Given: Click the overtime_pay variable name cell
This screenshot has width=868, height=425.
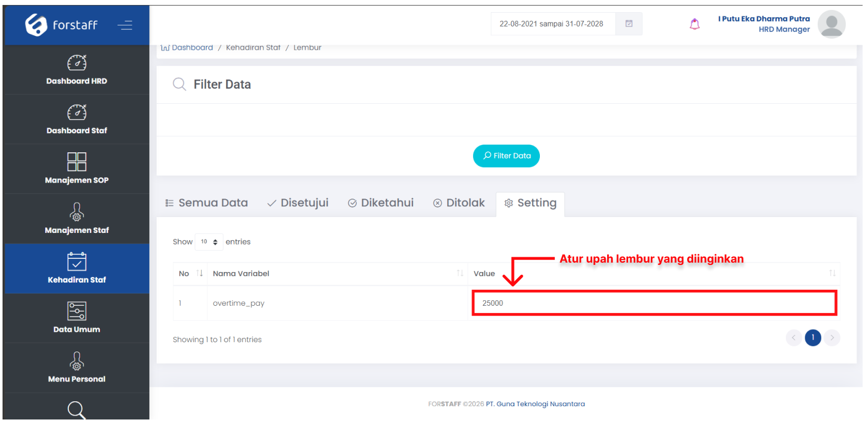Looking at the screenshot, I should (337, 303).
